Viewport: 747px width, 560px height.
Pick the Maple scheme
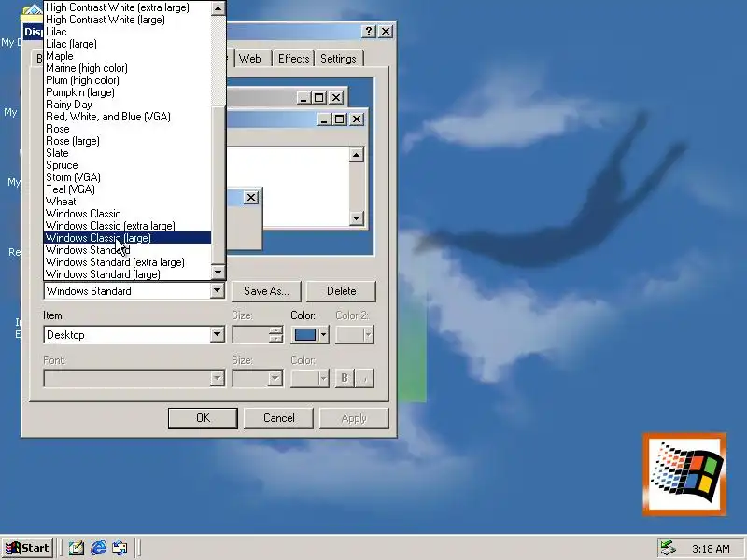[x=127, y=56]
